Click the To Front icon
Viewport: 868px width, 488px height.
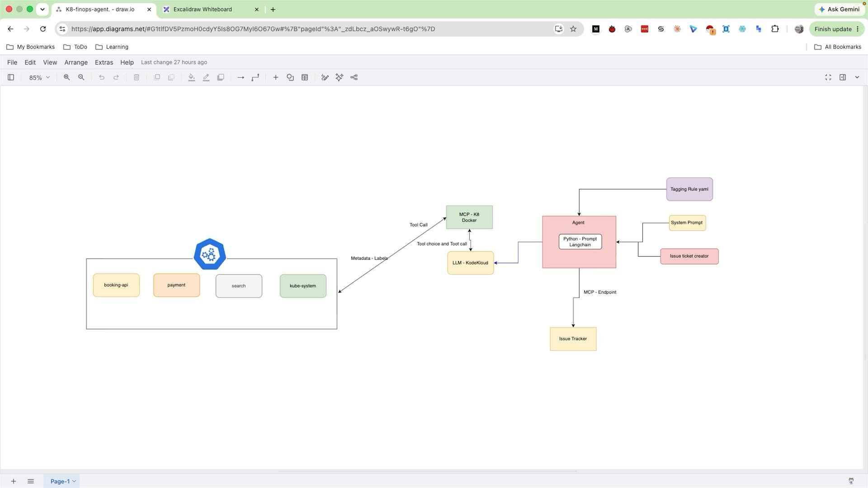click(x=157, y=77)
